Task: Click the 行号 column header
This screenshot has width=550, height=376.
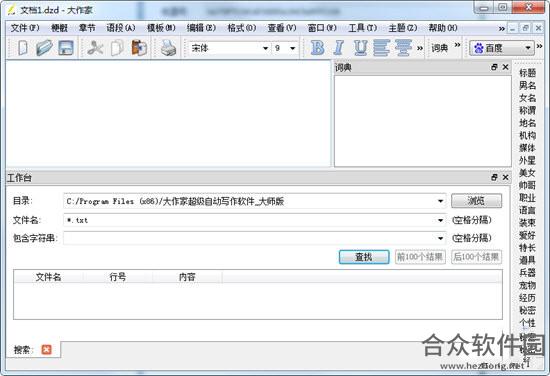Action: point(118,277)
